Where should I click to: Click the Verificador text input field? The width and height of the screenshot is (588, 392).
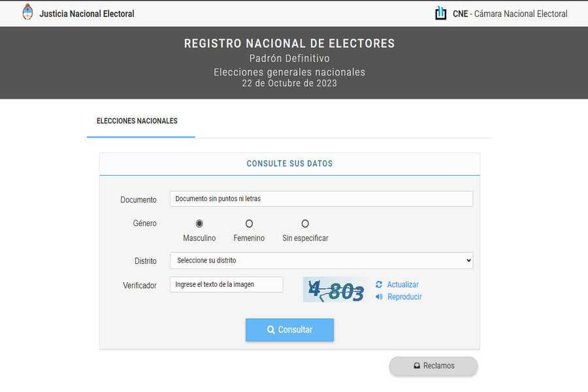[x=226, y=285]
